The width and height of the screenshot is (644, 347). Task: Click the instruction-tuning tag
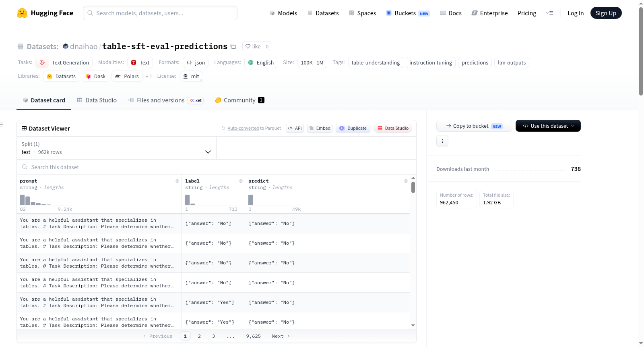click(x=431, y=62)
